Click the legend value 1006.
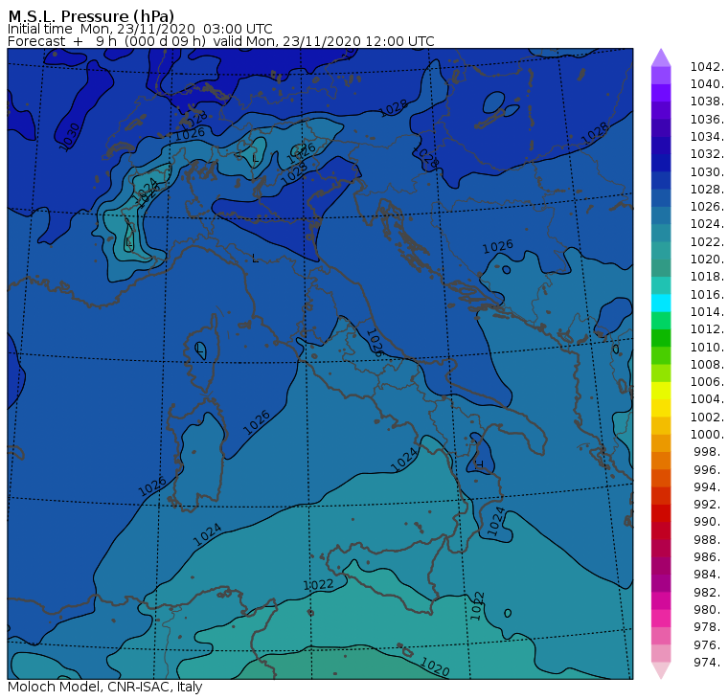 [707, 382]
